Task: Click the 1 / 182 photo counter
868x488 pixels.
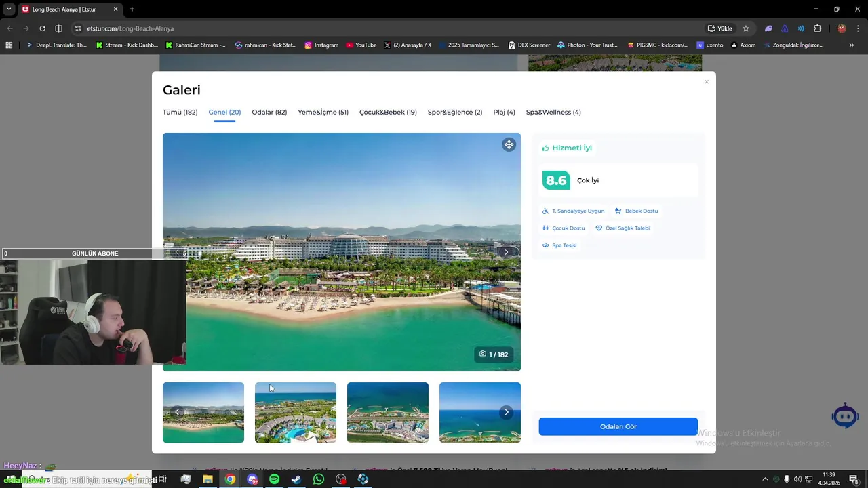Action: tap(494, 354)
